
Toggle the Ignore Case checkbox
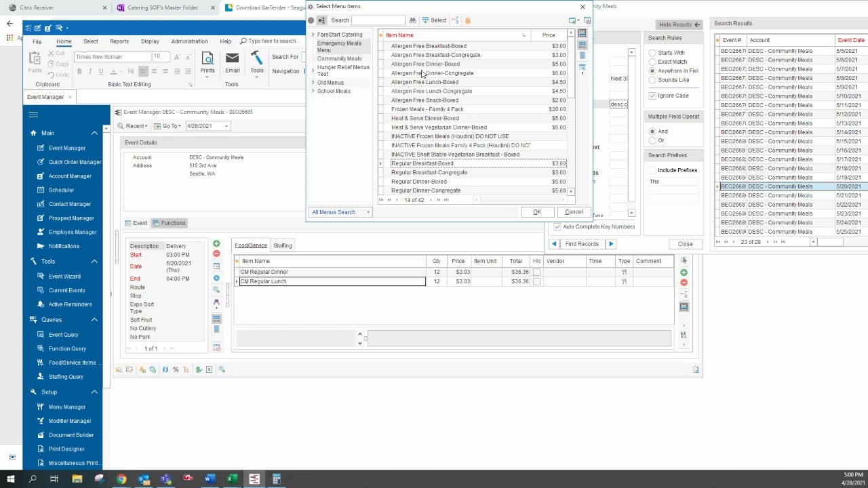point(652,96)
